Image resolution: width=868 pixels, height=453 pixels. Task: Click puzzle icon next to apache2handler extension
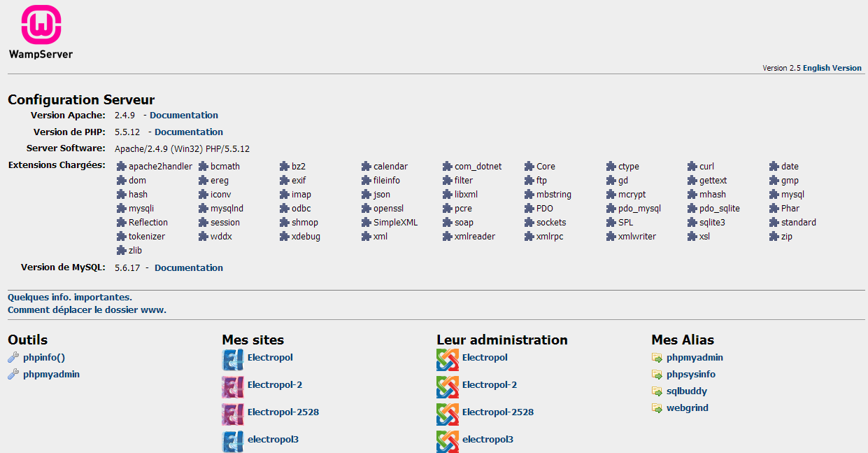click(122, 167)
